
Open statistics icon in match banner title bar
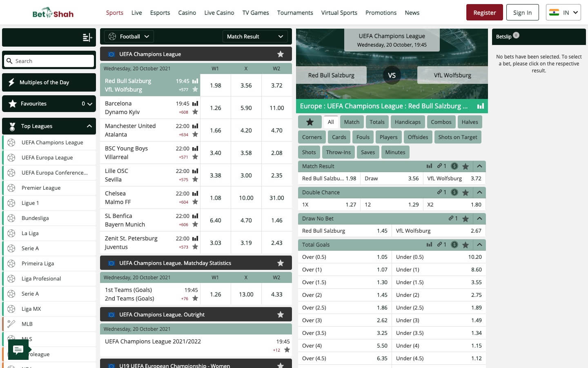[x=481, y=106]
